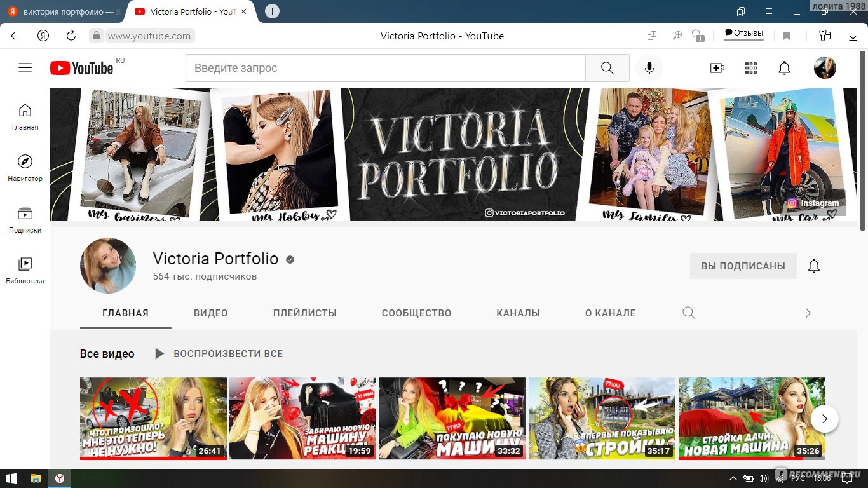Open YouTube apps grid
The height and width of the screenshot is (488, 868).
point(751,68)
